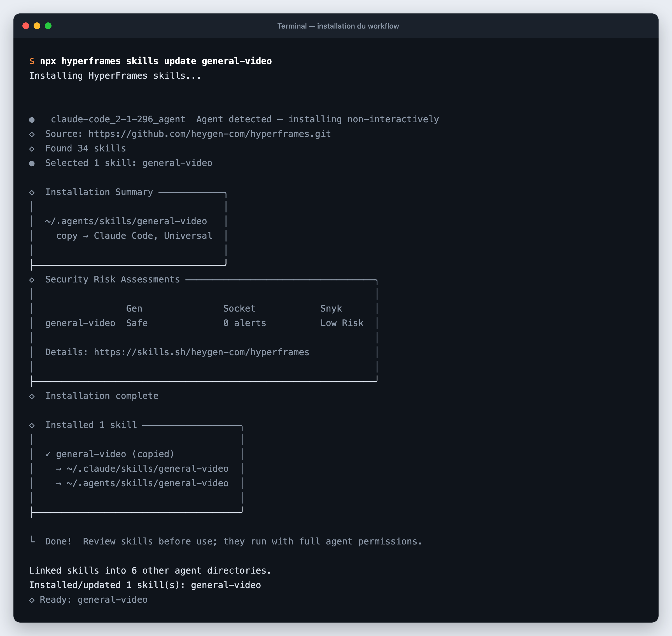The width and height of the screenshot is (672, 636).
Task: Click the 'Done!' text
Action: coord(58,541)
